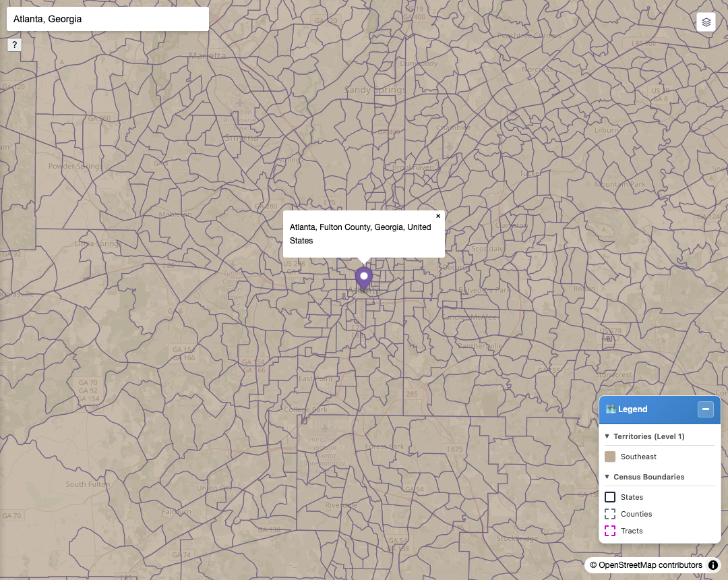
Task: Open the map attribution info icon
Action: [712, 565]
